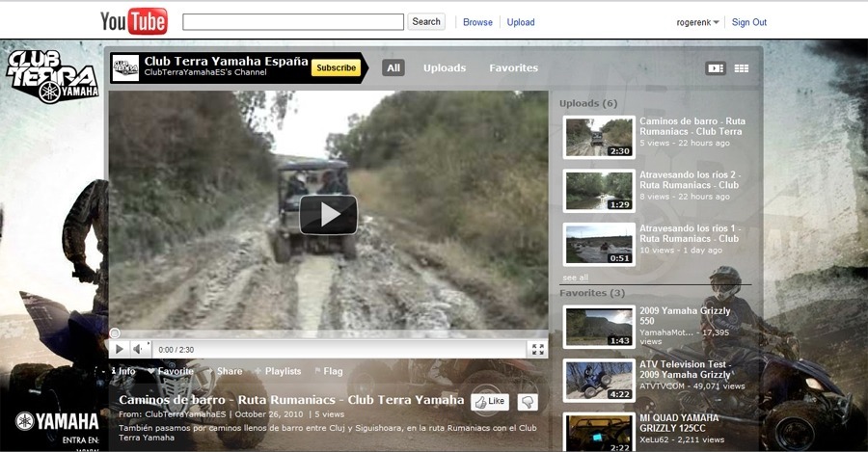Open the Club Terra Yamaha channel avatar

125,68
